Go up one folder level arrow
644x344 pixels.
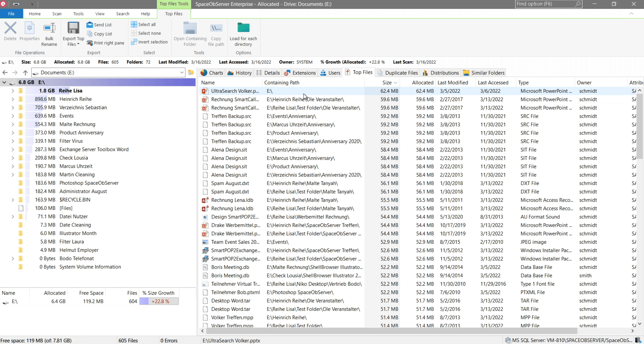pyautogui.click(x=25, y=73)
